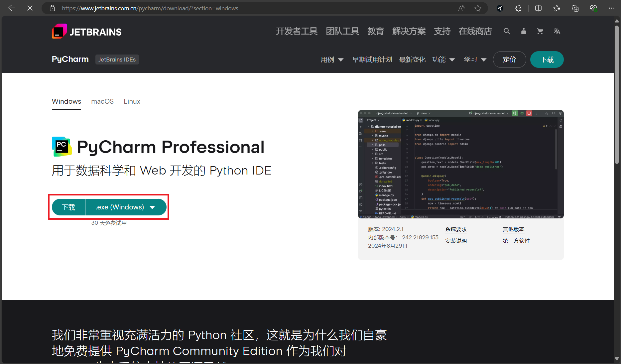The height and width of the screenshot is (364, 621).
Task: Click the 下载 button for PyCharm Professional
Action: click(68, 207)
